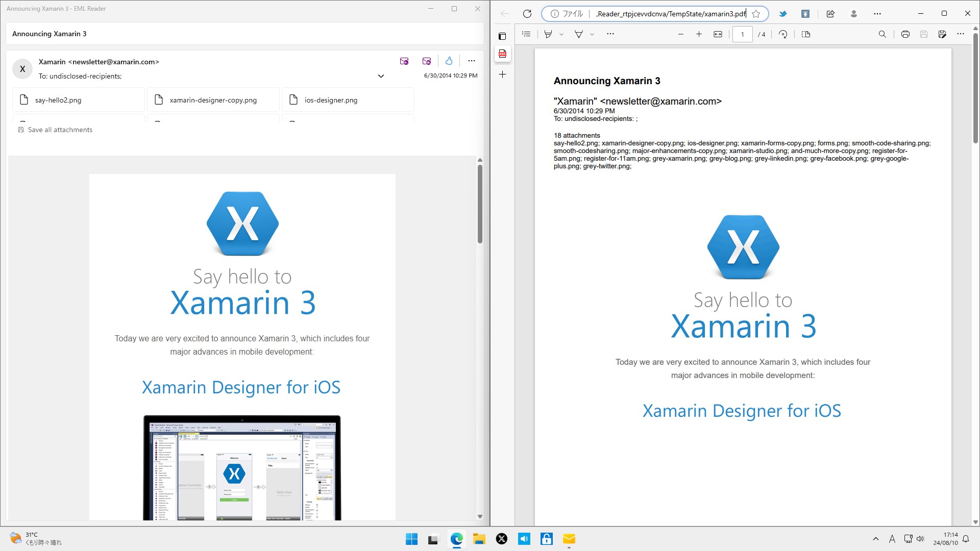Click the Reply All email icon
980x551 pixels.
coord(427,61)
